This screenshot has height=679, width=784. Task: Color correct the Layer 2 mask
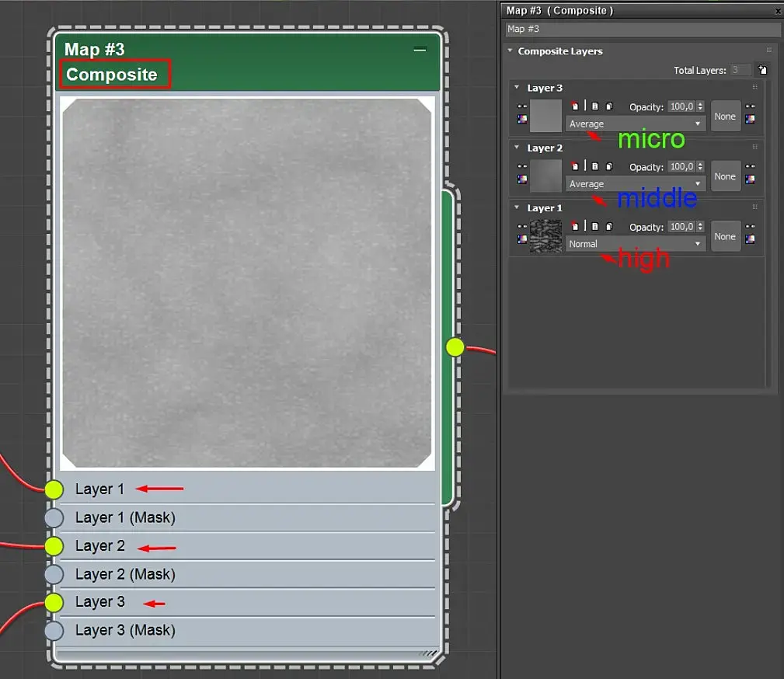pyautogui.click(x=750, y=179)
